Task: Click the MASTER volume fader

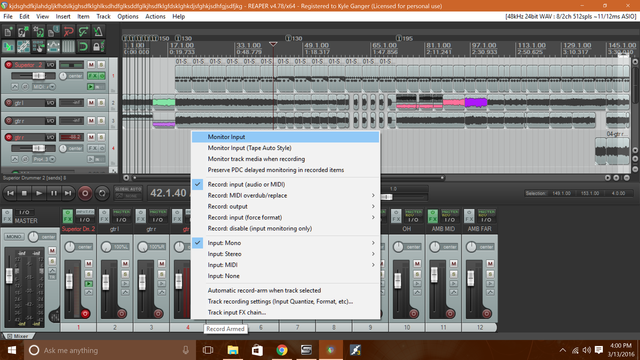Action: [9, 276]
